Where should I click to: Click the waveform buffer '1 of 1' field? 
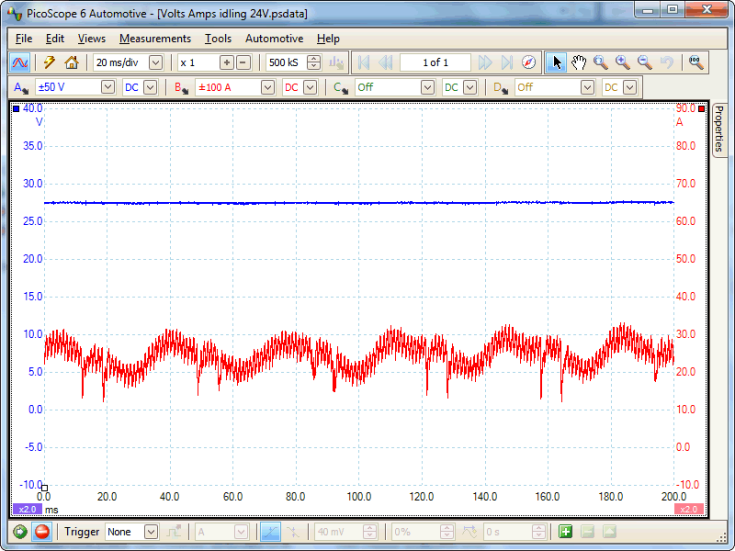coord(435,62)
